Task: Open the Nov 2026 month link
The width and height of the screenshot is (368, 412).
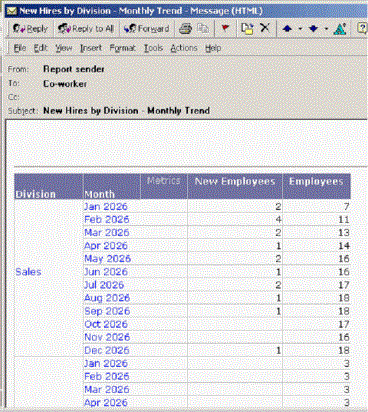Action: pos(107,337)
